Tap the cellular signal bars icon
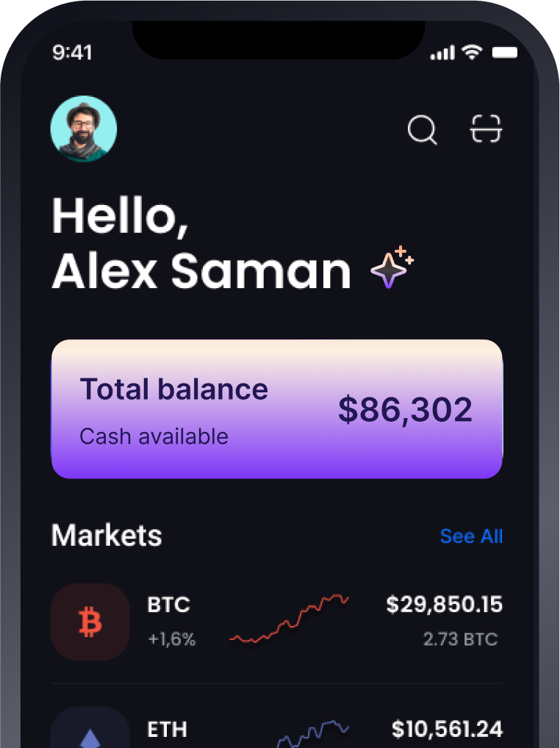 (442, 54)
